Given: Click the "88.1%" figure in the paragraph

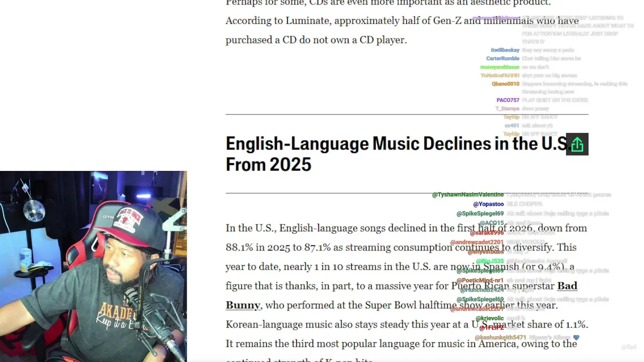Looking at the screenshot, I should [239, 247].
